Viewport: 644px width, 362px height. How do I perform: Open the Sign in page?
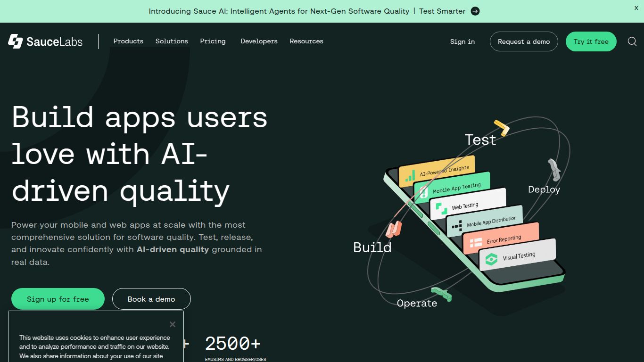(x=462, y=41)
